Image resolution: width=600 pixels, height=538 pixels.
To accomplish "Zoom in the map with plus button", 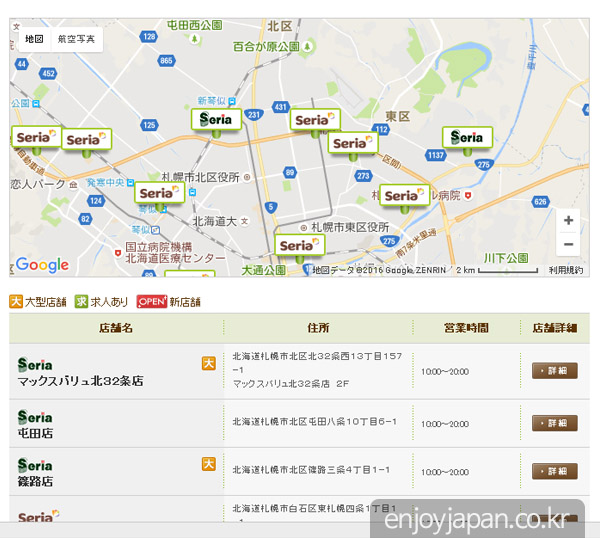I will [x=568, y=220].
